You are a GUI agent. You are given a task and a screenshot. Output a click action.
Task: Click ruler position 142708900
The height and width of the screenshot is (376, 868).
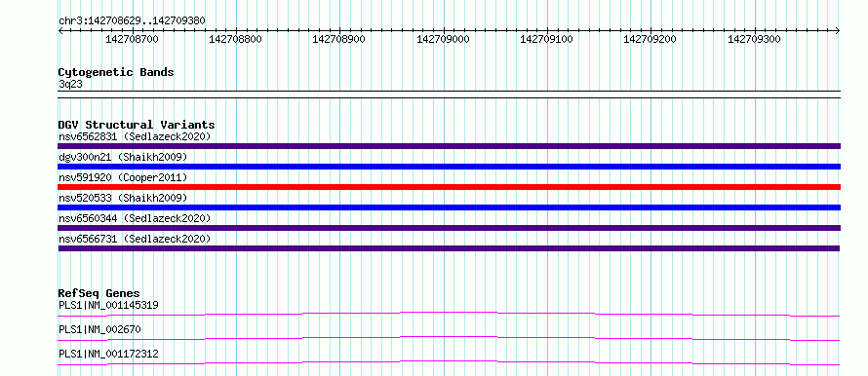pos(338,39)
